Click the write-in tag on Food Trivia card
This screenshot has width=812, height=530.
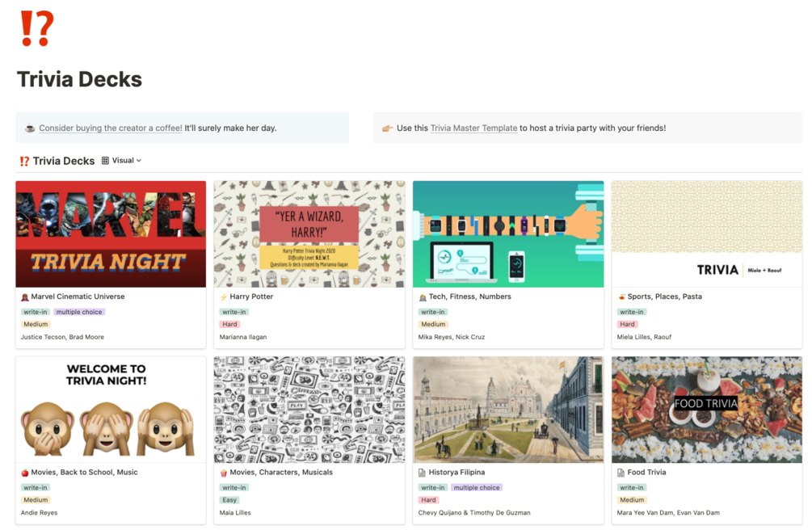632,487
